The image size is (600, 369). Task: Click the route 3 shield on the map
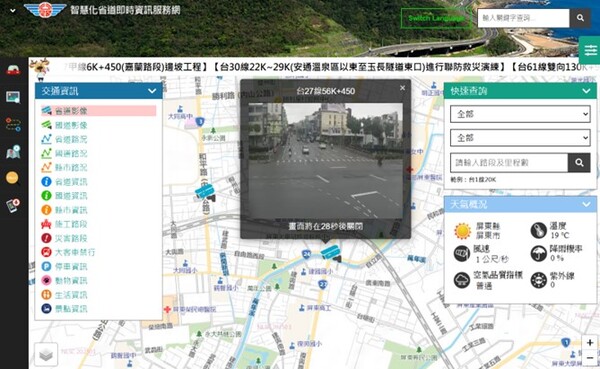200,122
